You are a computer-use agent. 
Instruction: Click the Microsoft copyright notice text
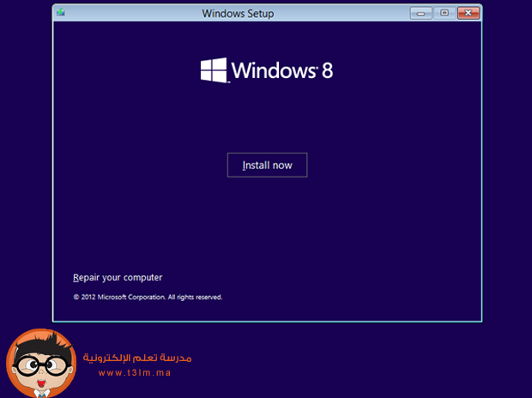tap(148, 297)
